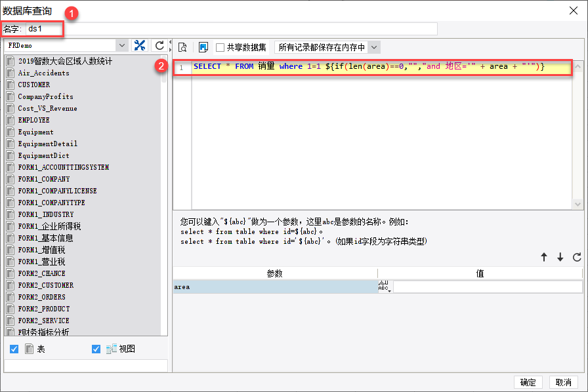
Task: Click the SQL editor line with SELECT statement
Action: point(382,67)
